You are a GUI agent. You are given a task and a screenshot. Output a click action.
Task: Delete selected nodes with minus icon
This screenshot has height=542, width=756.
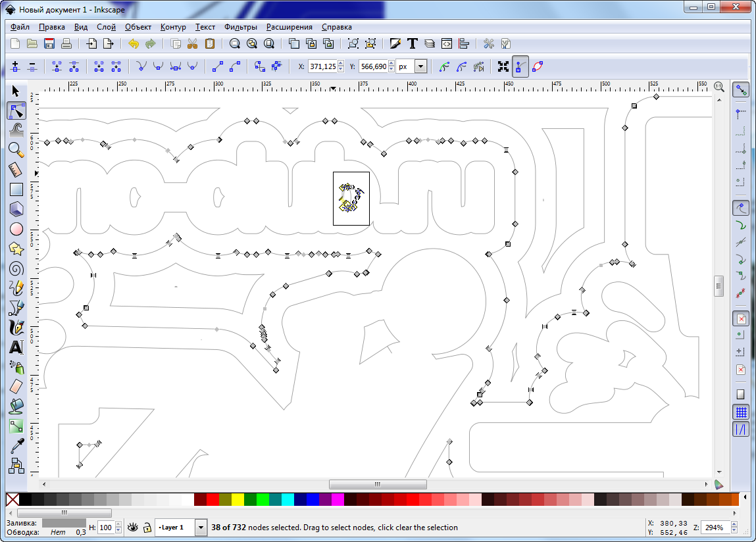click(x=32, y=66)
